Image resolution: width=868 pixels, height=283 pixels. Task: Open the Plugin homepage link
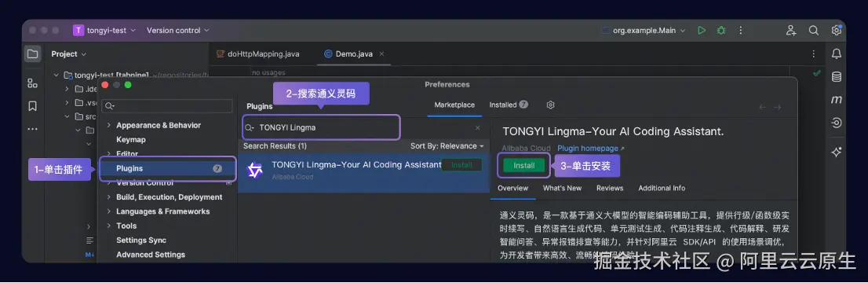pos(591,148)
